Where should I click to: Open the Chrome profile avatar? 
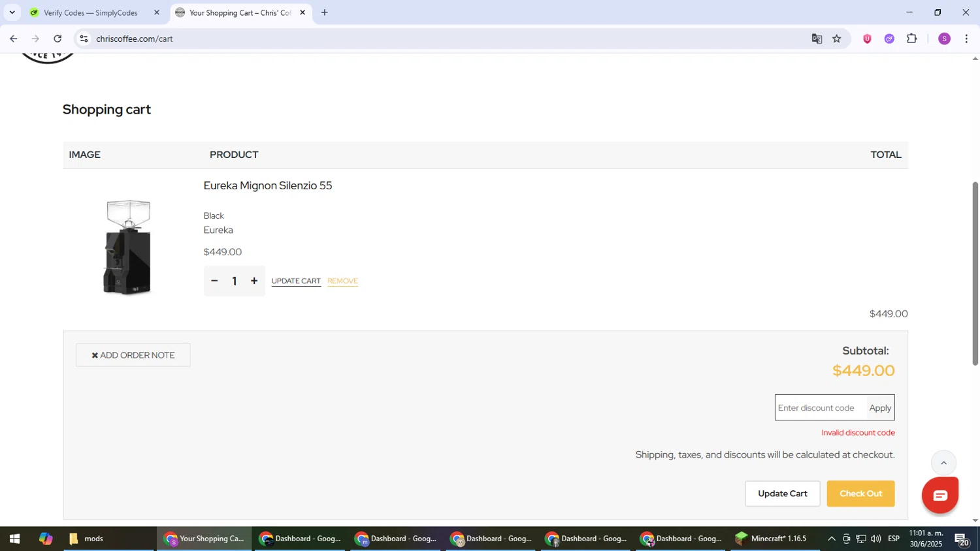pos(944,39)
